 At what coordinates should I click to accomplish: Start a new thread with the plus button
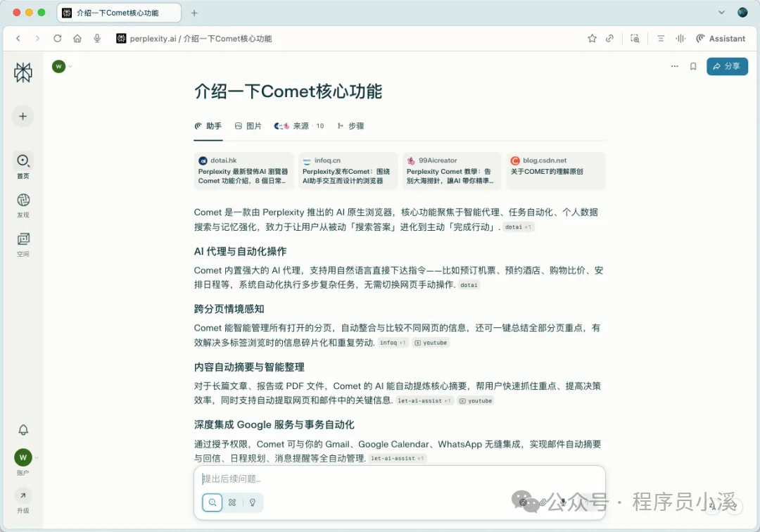23,116
